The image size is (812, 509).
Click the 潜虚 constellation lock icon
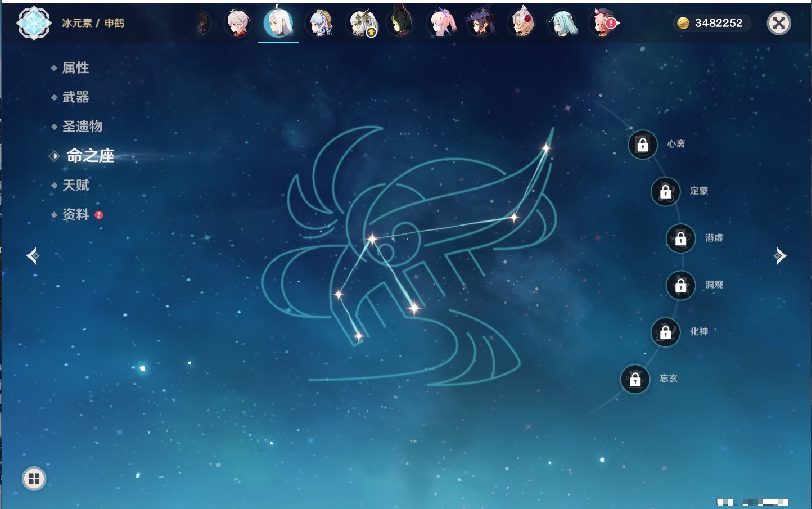681,238
